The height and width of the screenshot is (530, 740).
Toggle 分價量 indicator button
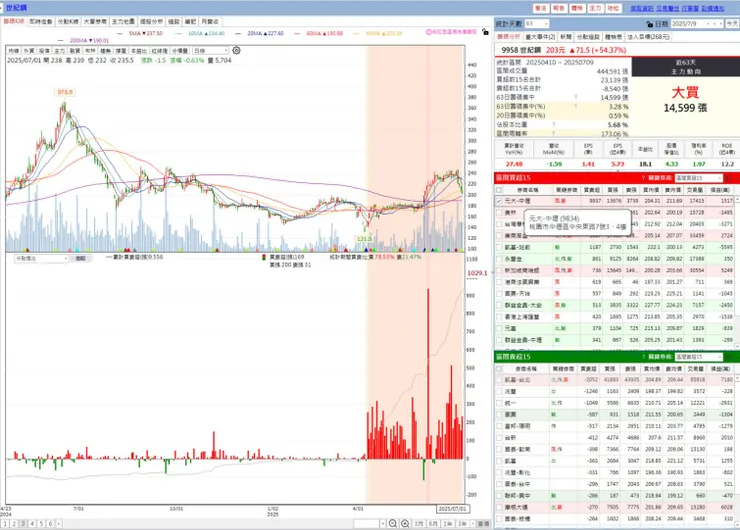pyautogui.click(x=179, y=50)
